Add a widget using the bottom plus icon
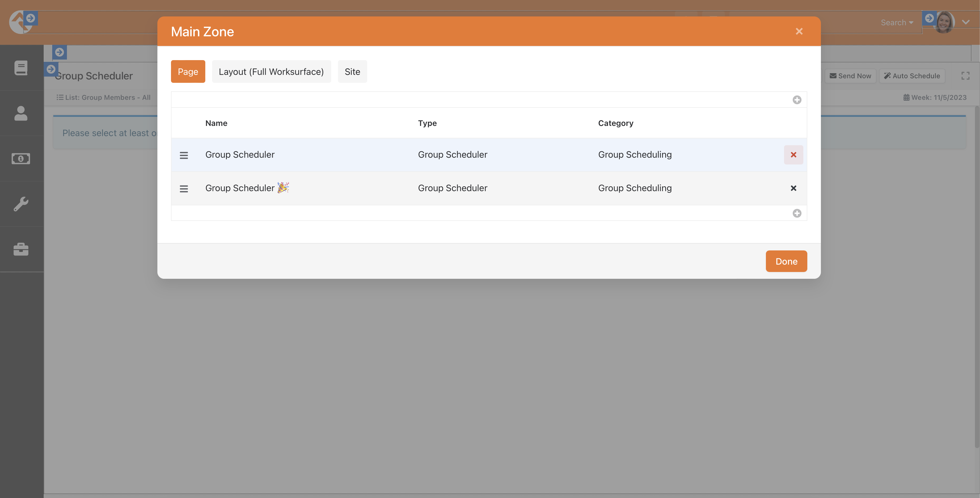The height and width of the screenshot is (498, 980). tap(797, 213)
